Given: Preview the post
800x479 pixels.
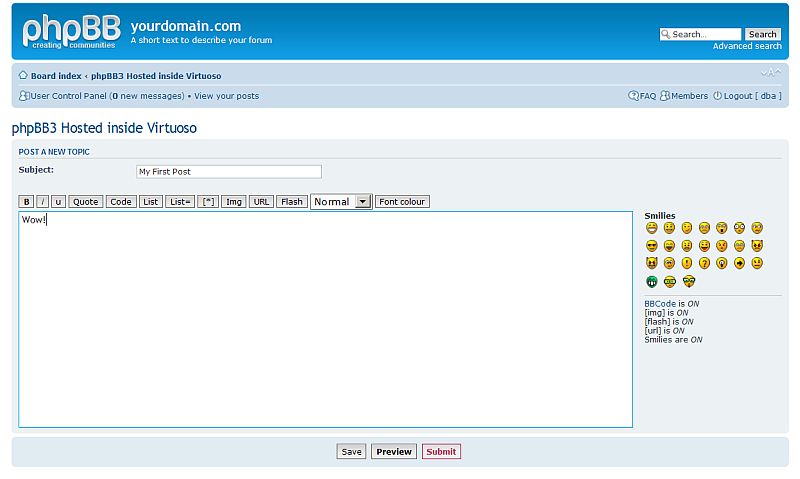Looking at the screenshot, I should (394, 452).
